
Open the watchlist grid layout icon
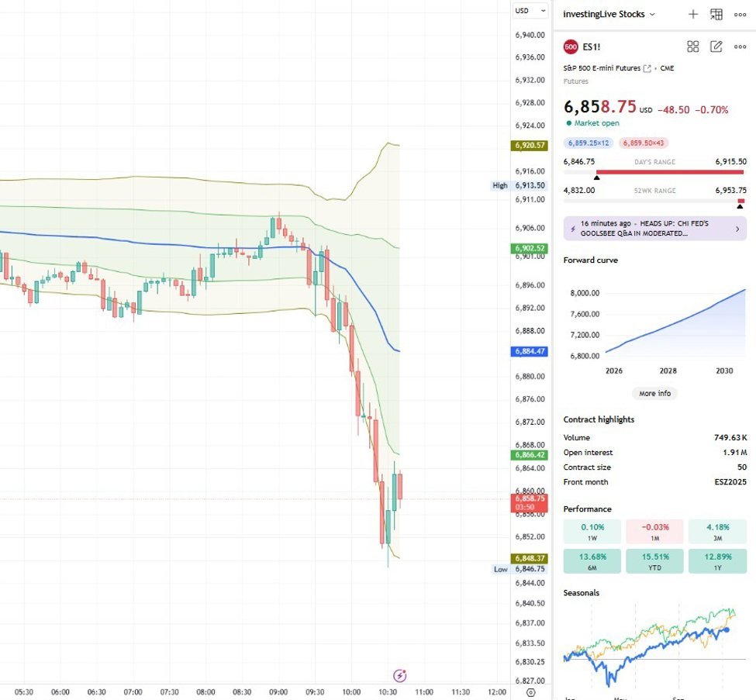pos(716,14)
